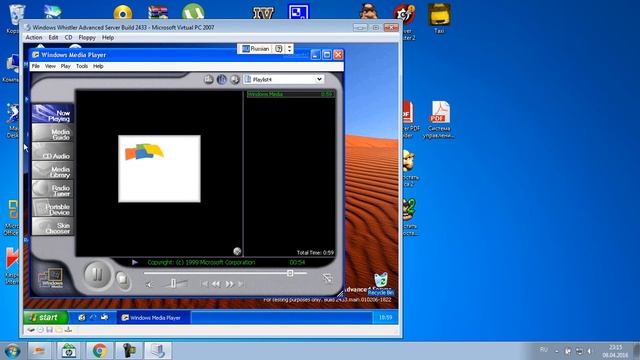Open Virtual PC Help menu
The width and height of the screenshot is (640, 360).
pos(108,38)
